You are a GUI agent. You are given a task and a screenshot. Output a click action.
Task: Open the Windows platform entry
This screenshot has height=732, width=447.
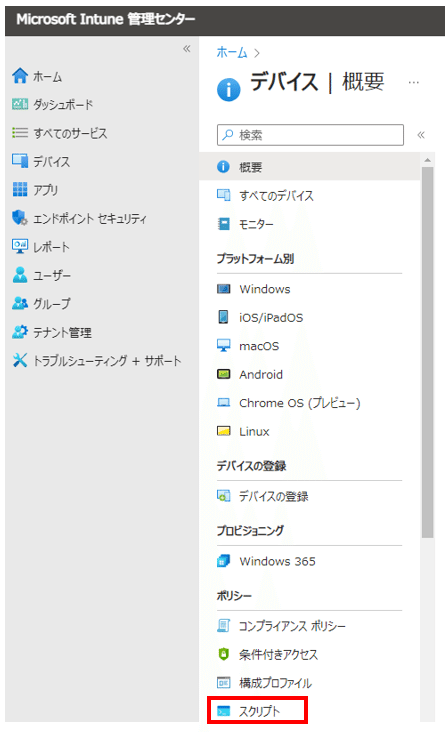tap(265, 289)
